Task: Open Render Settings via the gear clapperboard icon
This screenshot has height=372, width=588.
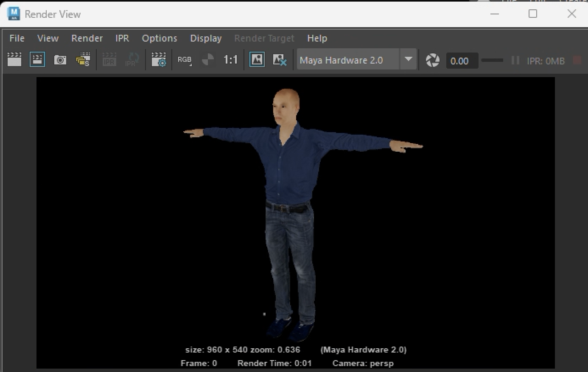Action: (x=159, y=60)
